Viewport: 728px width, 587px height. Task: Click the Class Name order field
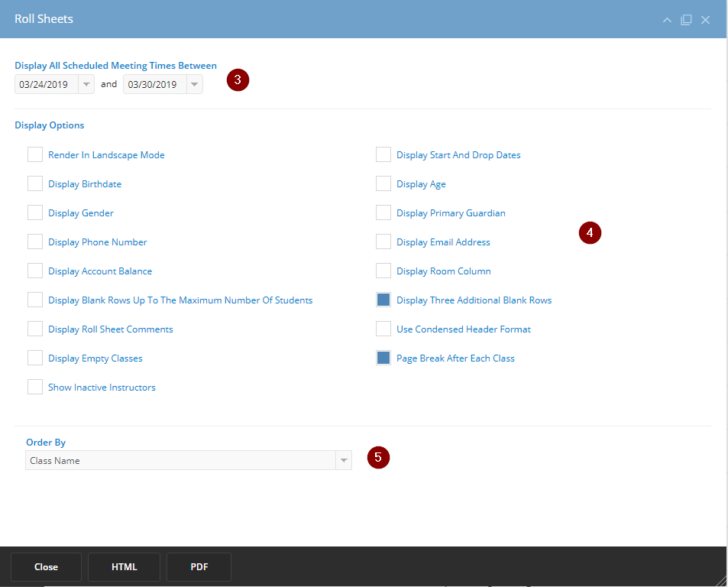[x=180, y=460]
